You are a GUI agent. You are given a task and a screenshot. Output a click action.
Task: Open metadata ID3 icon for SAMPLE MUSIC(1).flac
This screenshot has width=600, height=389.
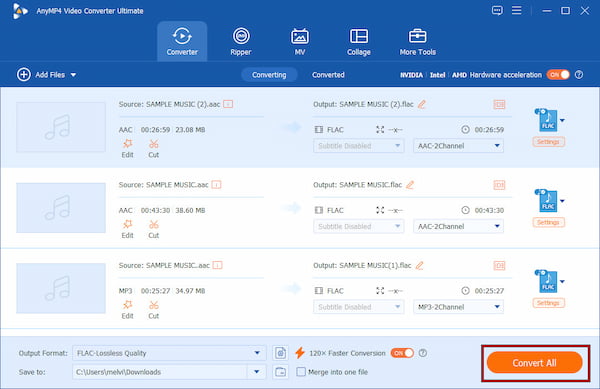pyautogui.click(x=499, y=265)
